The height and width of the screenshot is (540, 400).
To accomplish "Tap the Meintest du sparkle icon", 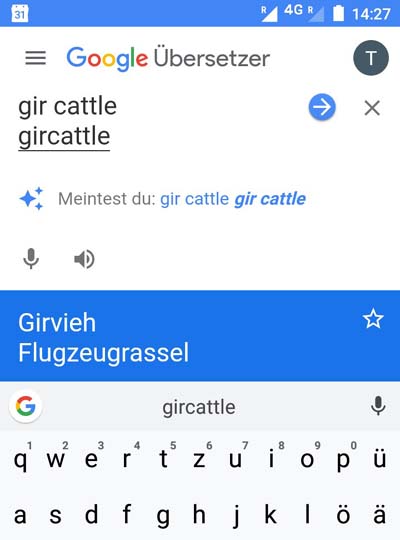I will 31,198.
